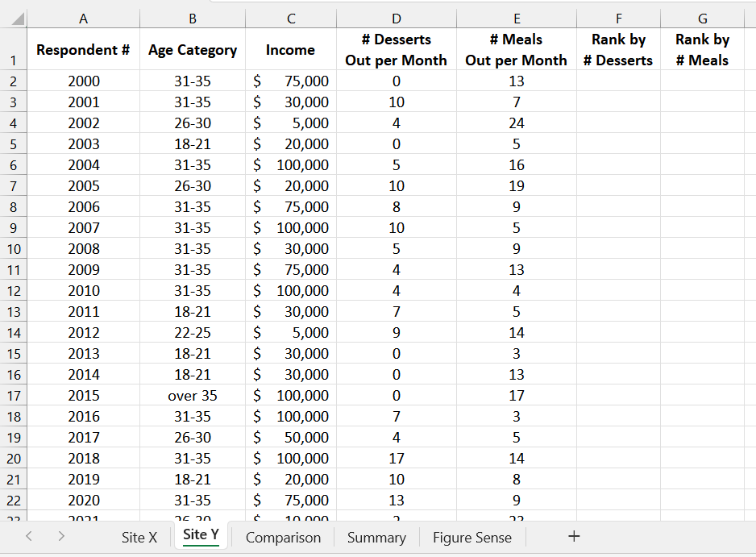756x557 pixels.
Task: Click desserts value 17 for respondent 2018
Action: pos(397,458)
